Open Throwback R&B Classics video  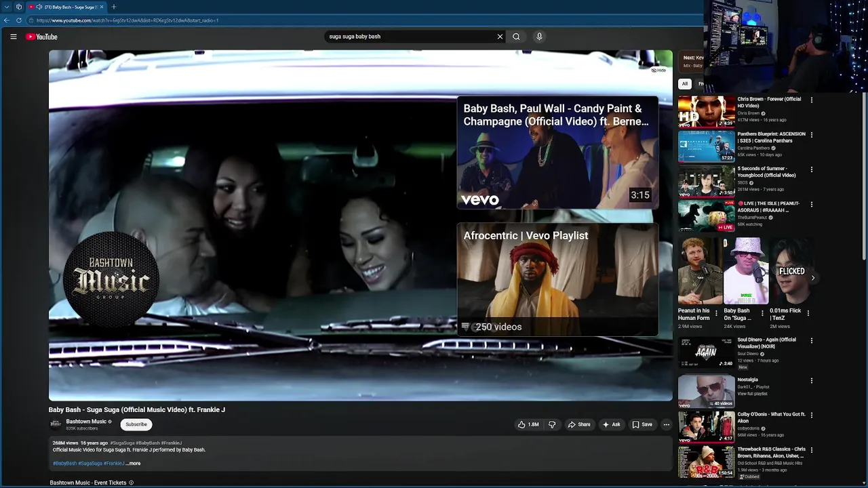coord(707,462)
